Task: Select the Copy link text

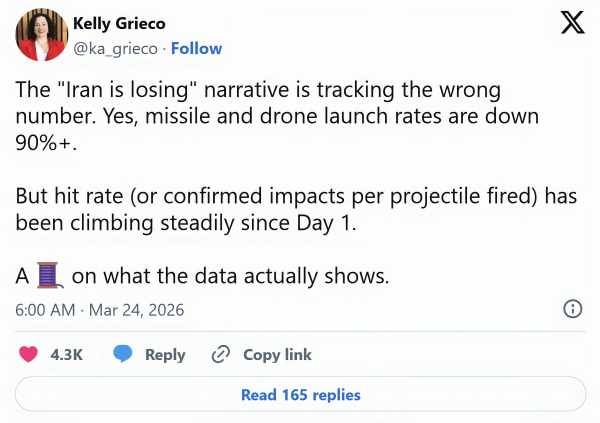Action: click(x=276, y=354)
